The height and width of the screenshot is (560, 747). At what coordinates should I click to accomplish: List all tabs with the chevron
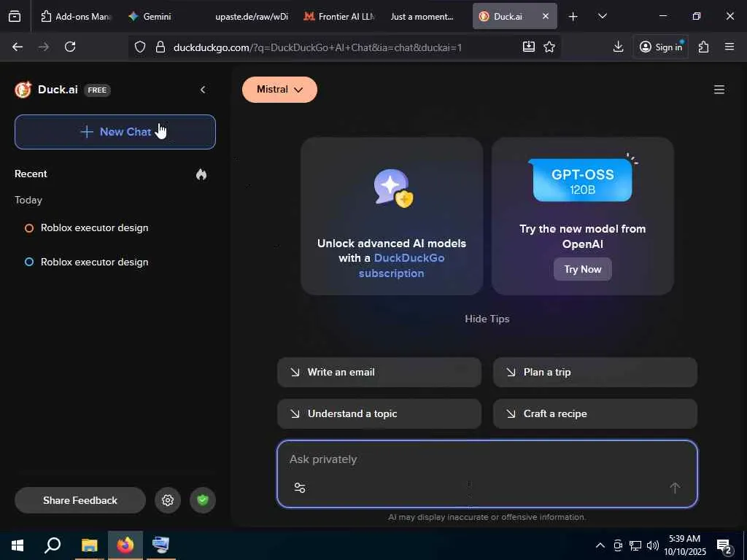click(x=602, y=16)
